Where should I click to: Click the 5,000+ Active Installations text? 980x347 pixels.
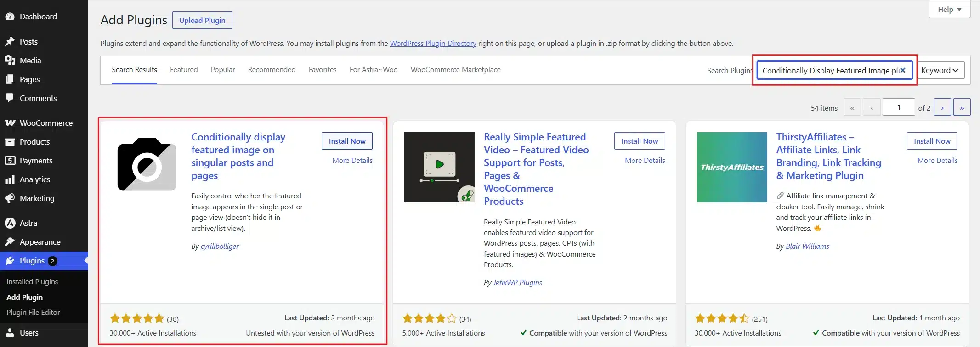click(x=443, y=333)
